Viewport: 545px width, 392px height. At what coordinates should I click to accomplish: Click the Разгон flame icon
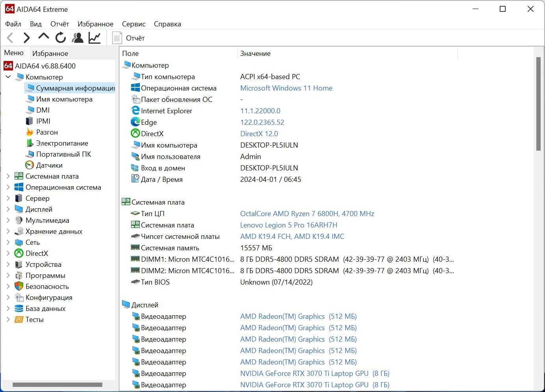(x=30, y=132)
